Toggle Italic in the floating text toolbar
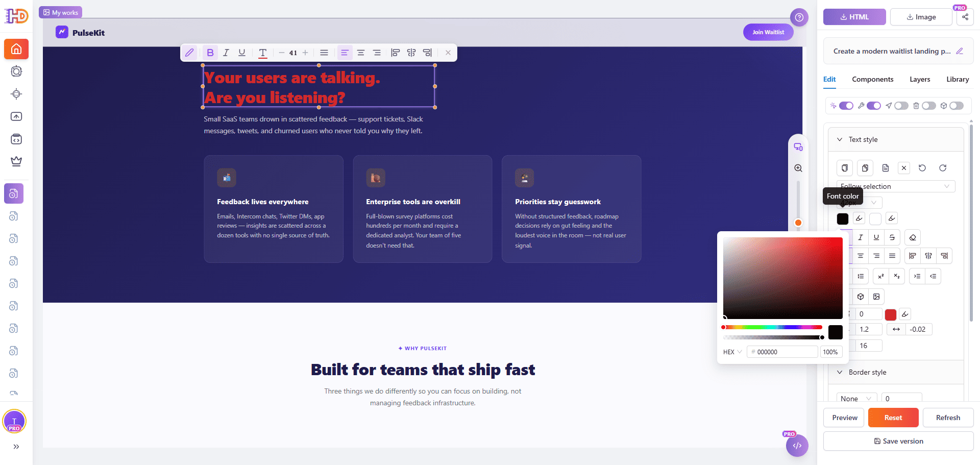Screen dimensions: 980x465 pos(226,53)
